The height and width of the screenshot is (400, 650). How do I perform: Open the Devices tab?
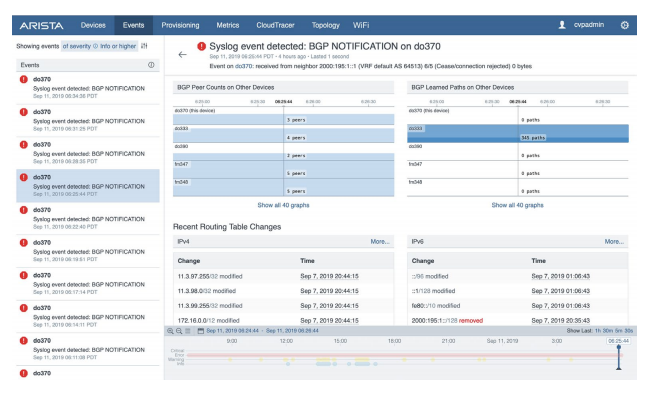point(93,25)
